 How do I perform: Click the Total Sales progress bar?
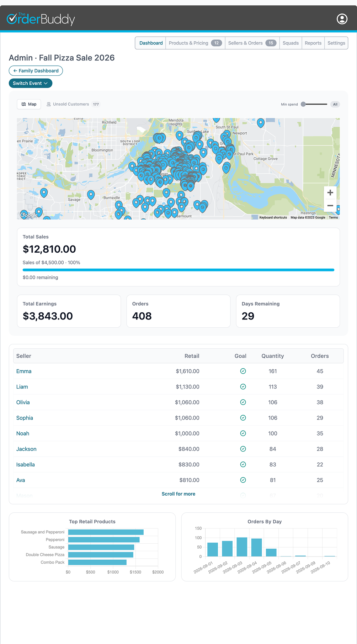click(x=178, y=270)
